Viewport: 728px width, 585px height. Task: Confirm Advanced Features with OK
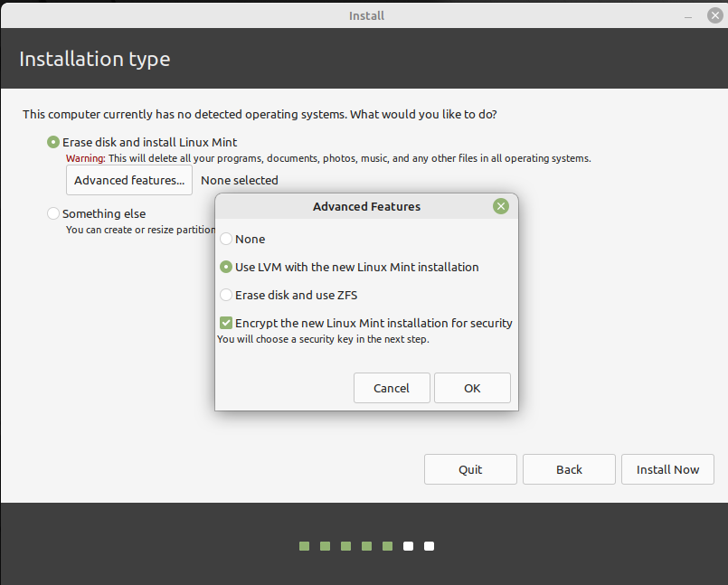point(472,388)
